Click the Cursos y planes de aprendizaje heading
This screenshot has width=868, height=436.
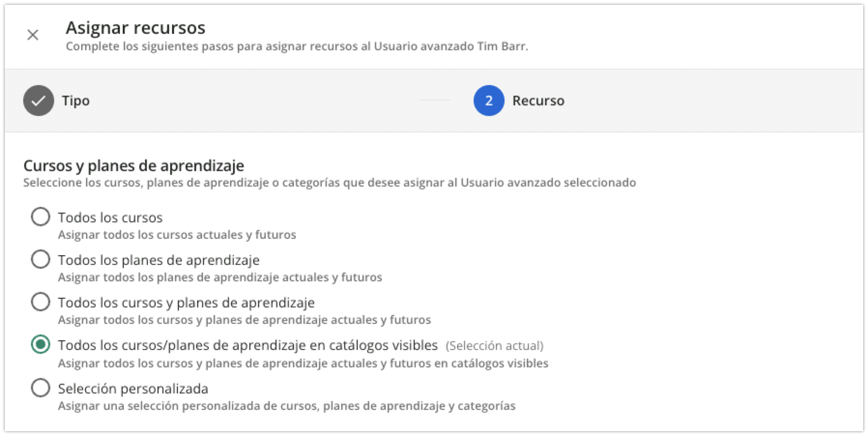tap(134, 165)
